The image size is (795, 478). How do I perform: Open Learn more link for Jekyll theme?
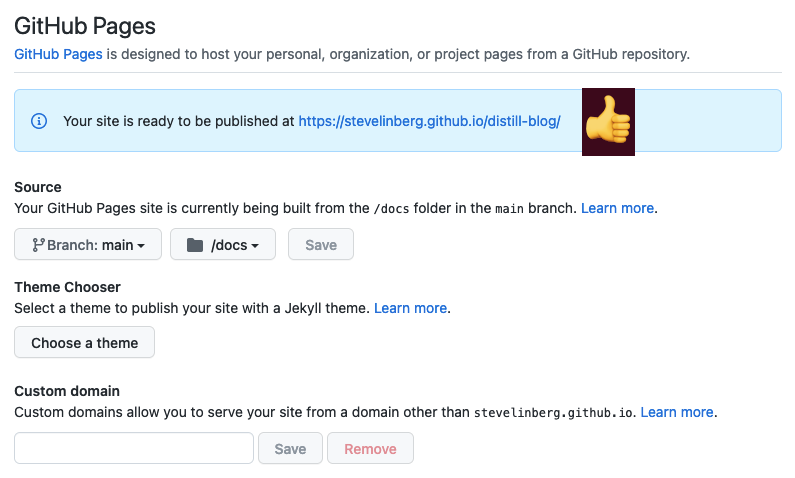click(x=410, y=308)
